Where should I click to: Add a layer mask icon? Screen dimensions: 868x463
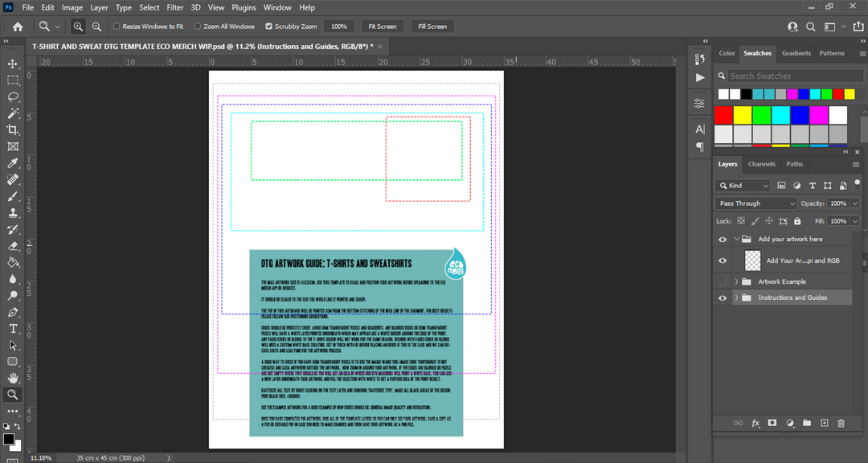(772, 423)
